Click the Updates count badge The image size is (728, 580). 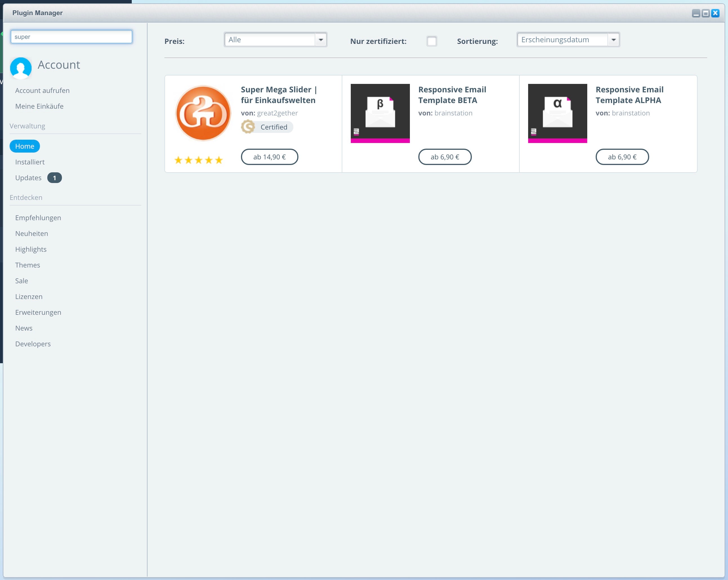click(54, 178)
